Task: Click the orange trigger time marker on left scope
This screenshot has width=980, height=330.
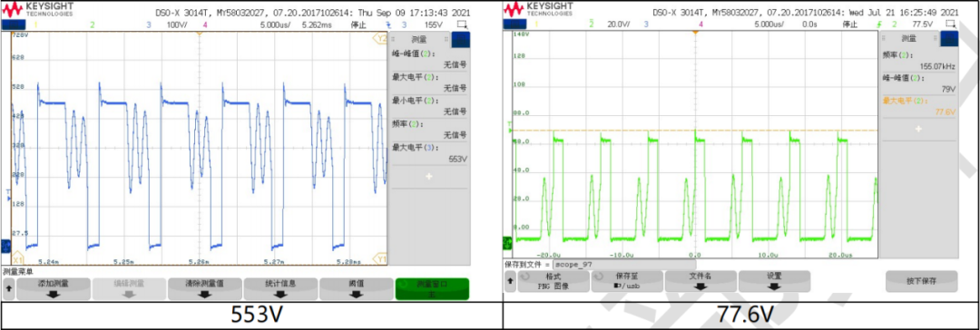Action: 199,34
